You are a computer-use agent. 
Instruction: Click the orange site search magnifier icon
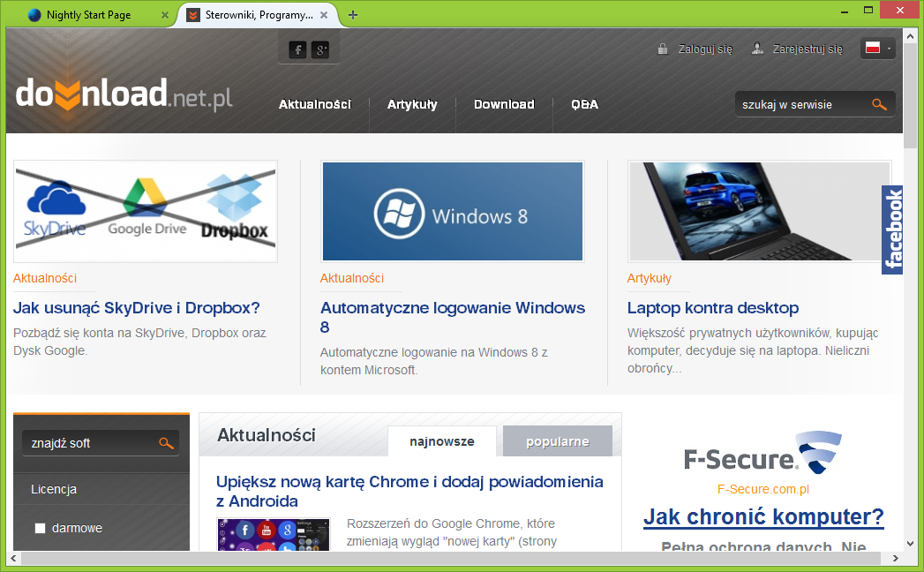point(879,104)
